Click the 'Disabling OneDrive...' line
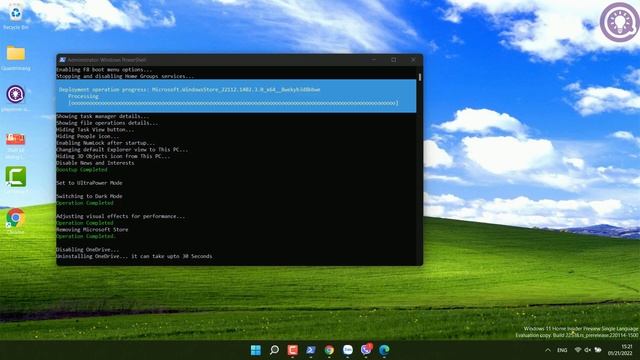The height and width of the screenshot is (360, 640). pos(88,249)
